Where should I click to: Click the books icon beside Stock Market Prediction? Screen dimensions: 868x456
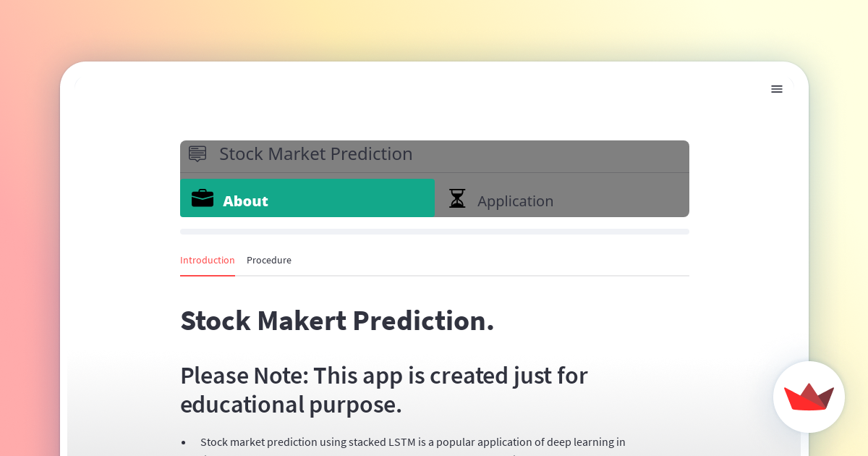(197, 153)
